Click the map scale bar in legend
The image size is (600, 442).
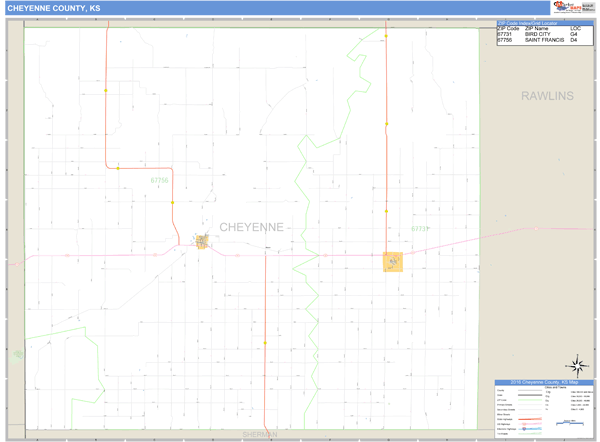point(570,424)
